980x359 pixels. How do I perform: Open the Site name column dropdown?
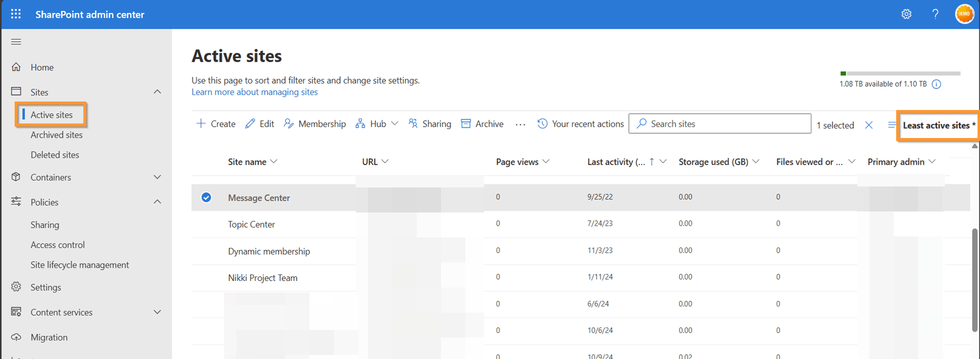point(274,162)
